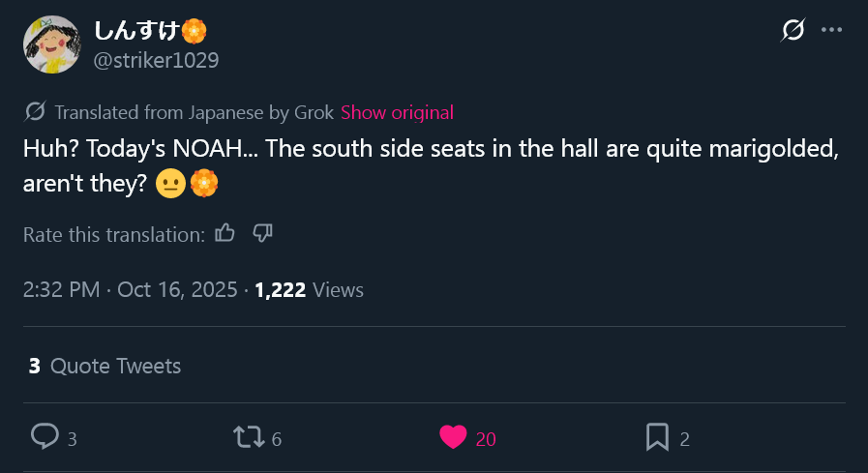The height and width of the screenshot is (473, 868).
Task: View the 1,222 Views analytics
Action: [x=309, y=289]
